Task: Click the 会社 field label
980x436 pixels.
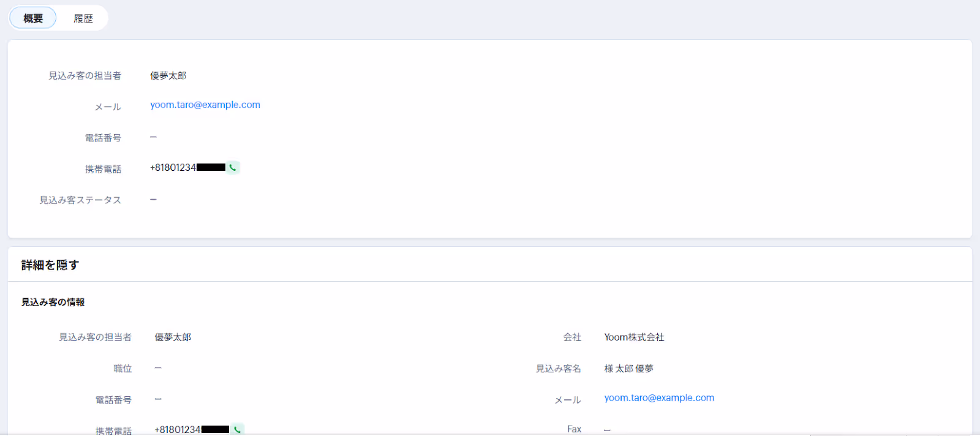Action: (572, 337)
